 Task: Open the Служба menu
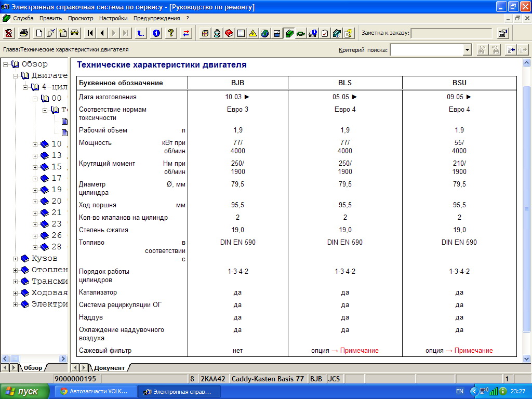point(23,18)
